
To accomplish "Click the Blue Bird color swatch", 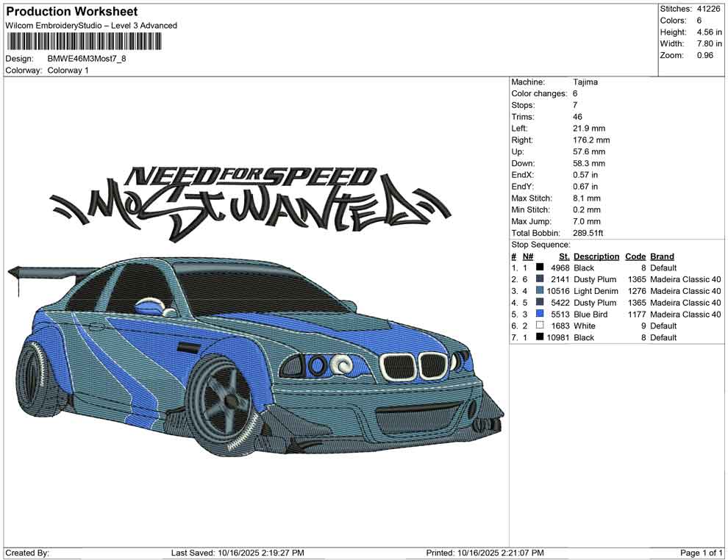I will click(x=540, y=314).
